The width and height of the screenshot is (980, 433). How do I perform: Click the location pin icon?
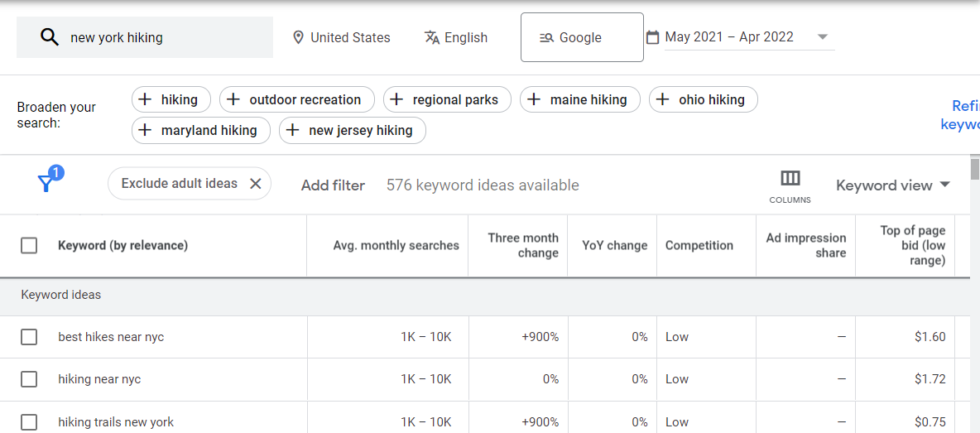298,37
